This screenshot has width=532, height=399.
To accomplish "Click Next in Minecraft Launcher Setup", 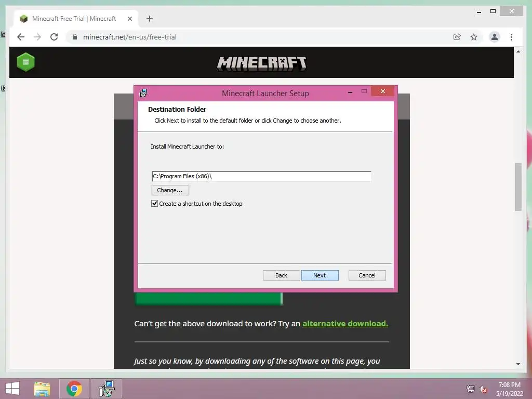I will [320, 275].
